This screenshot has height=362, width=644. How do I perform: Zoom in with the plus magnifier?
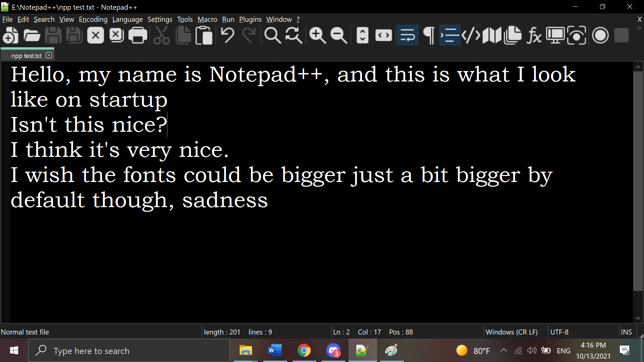318,35
